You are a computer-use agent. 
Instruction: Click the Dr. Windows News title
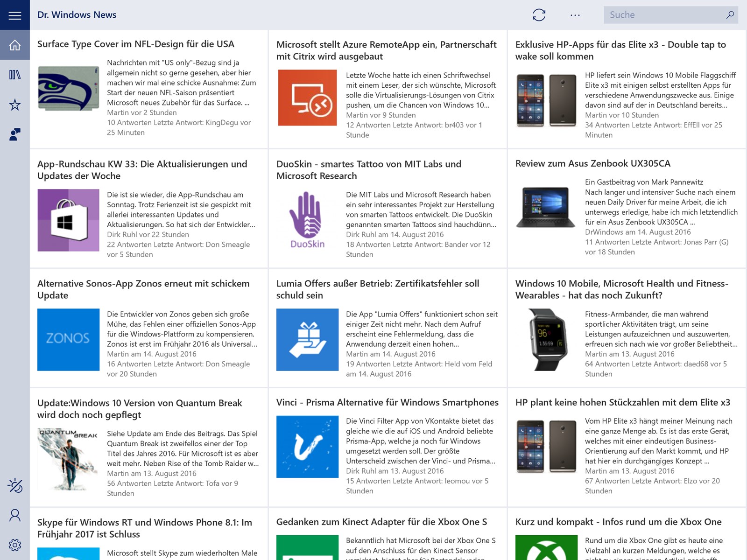pyautogui.click(x=77, y=15)
